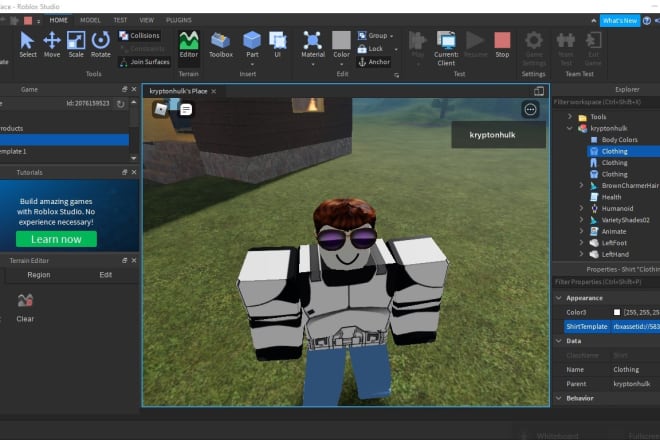Expand the BrownCharmerHair item
Screen dimensions: 660x440
tap(581, 185)
